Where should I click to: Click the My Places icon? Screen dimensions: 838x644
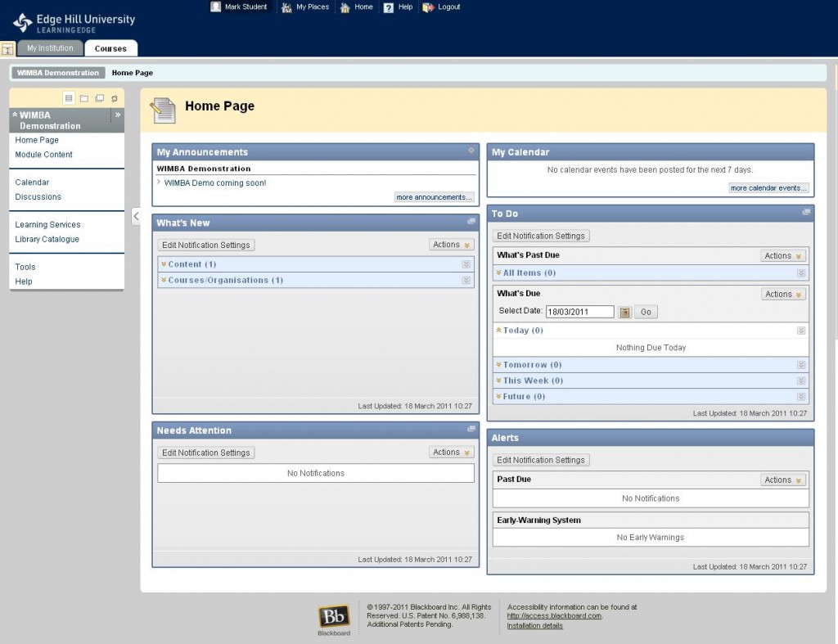click(286, 7)
